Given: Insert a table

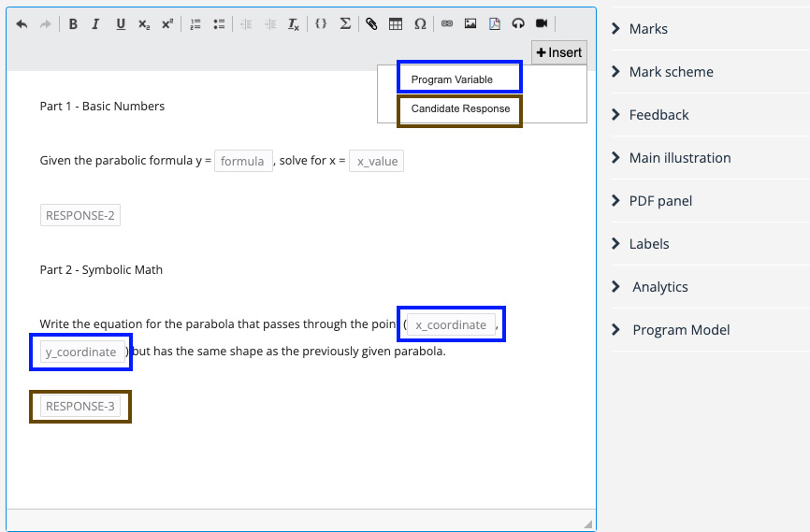Looking at the screenshot, I should pyautogui.click(x=396, y=24).
